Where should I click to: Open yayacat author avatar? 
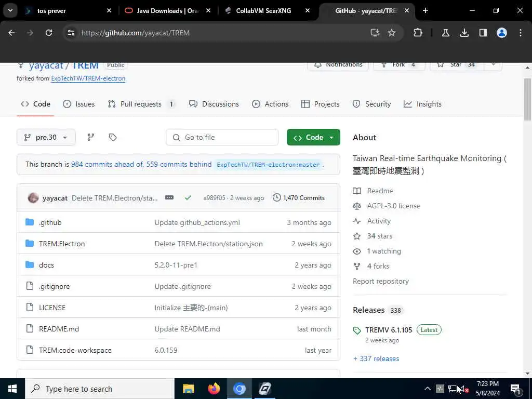[33, 198]
